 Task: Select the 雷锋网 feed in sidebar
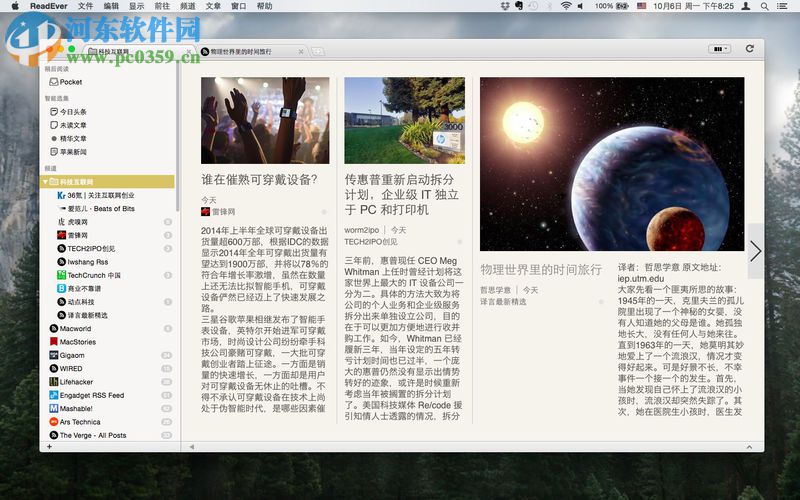pyautogui.click(x=72, y=235)
